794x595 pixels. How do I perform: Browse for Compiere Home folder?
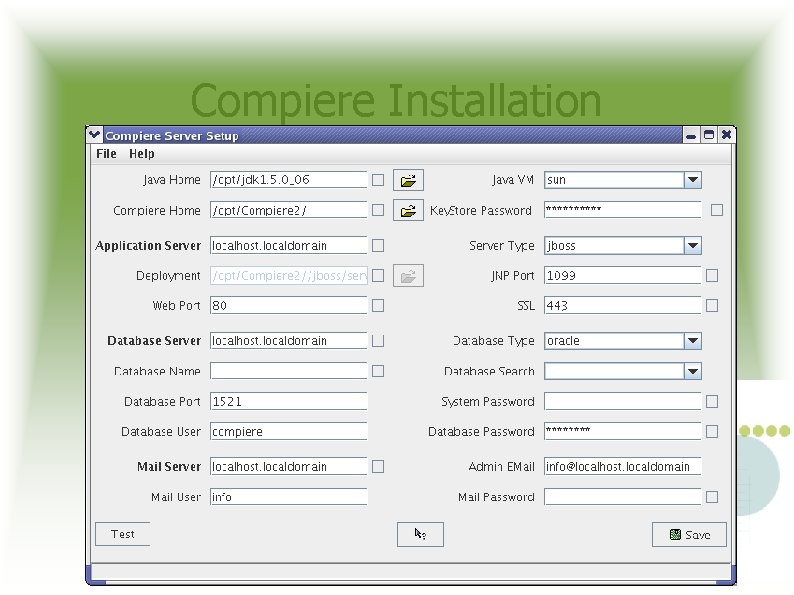[408, 211]
